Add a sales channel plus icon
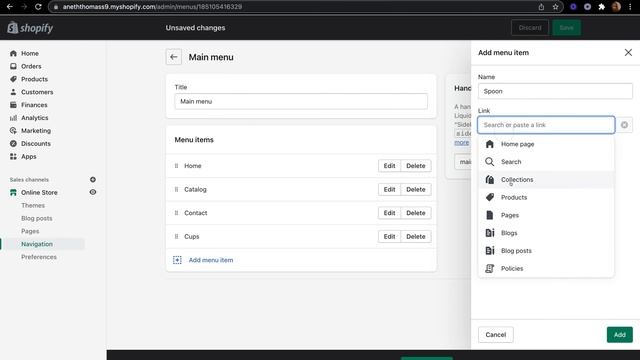This screenshot has height=360, width=640. pos(93,180)
